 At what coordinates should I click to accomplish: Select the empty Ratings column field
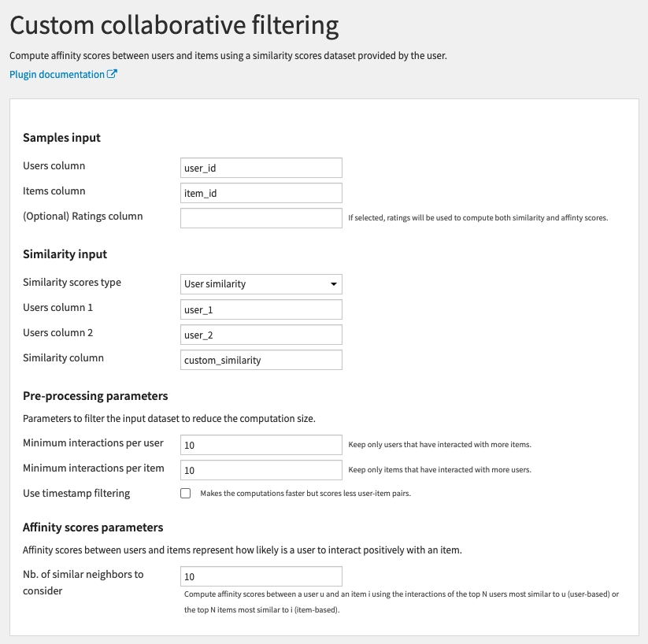click(261, 218)
